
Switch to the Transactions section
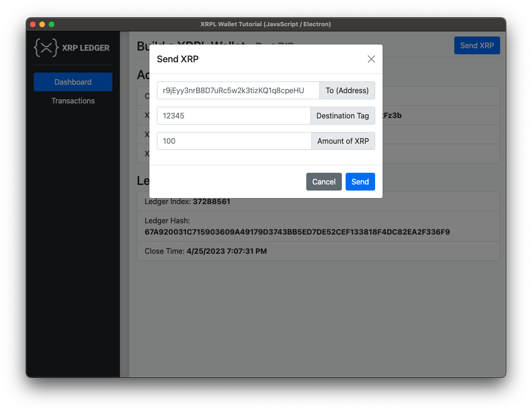(73, 101)
